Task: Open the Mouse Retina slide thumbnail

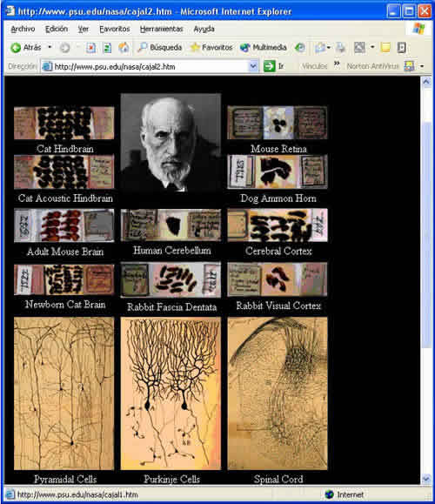Action: click(278, 123)
